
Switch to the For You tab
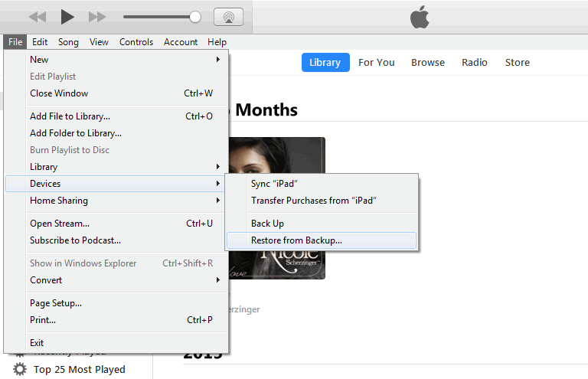tap(377, 63)
